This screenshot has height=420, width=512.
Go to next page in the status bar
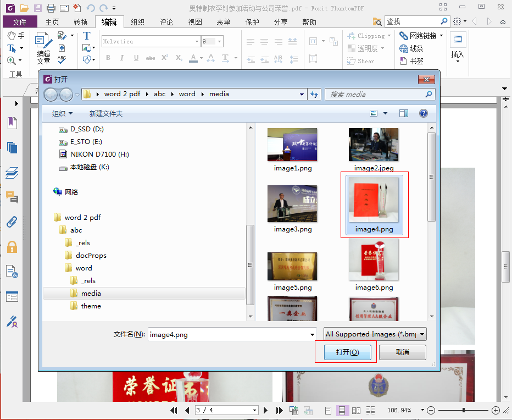266,410
